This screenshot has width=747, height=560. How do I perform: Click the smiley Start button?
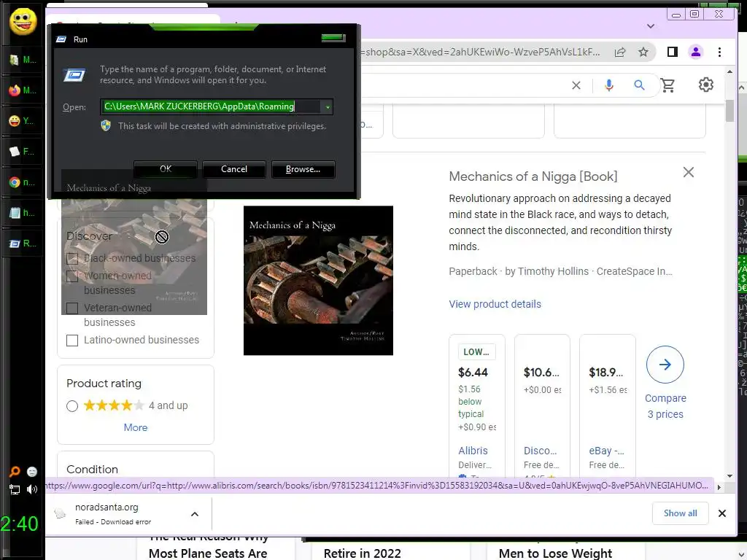click(x=23, y=21)
